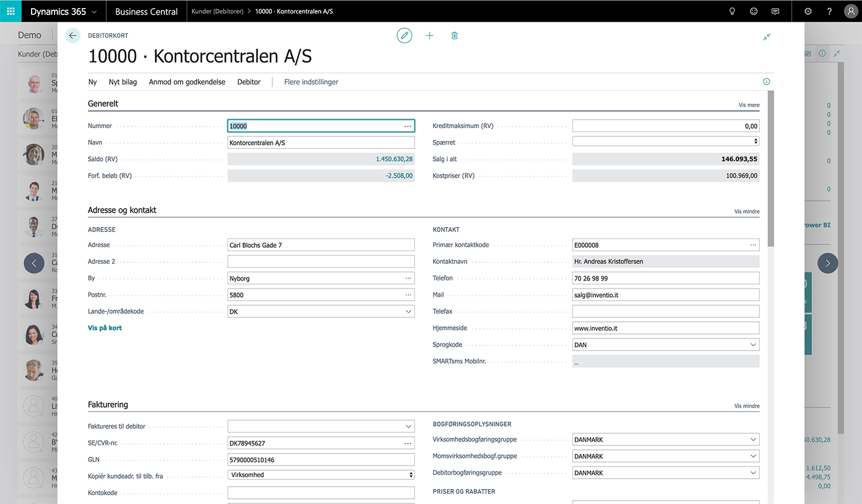Click the lightbulb ideas icon
This screenshot has height=504, width=862.
pos(732,11)
